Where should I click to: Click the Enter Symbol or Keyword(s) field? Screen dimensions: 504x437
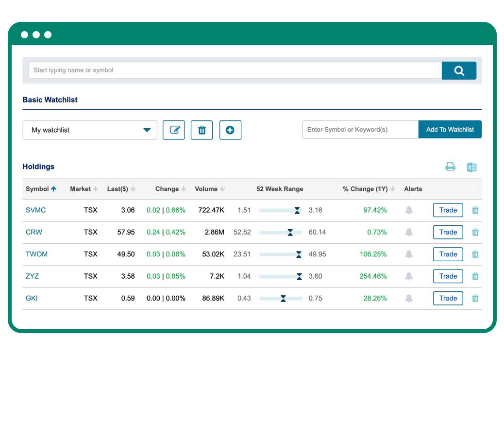360,129
